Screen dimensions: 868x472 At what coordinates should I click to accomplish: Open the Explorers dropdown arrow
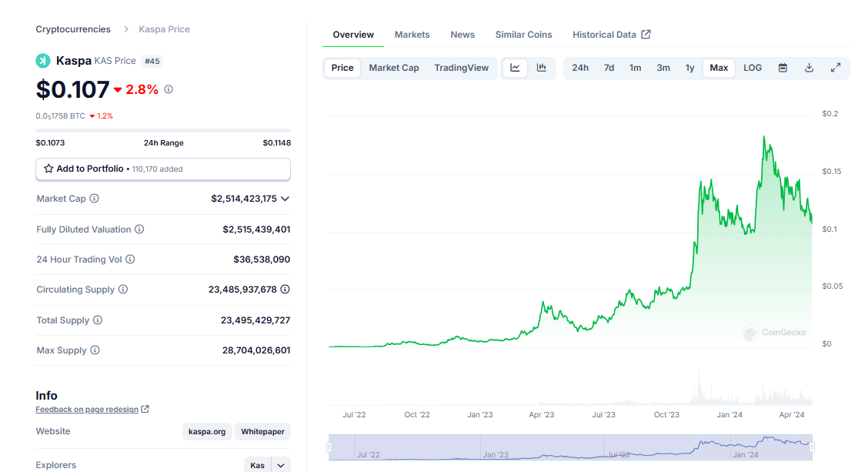281,465
